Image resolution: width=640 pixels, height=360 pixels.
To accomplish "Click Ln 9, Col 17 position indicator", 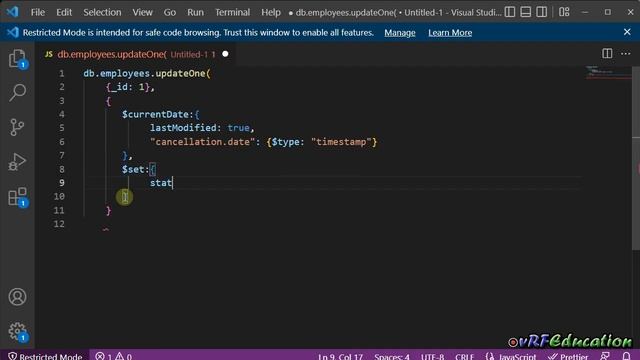I will coord(340,356).
